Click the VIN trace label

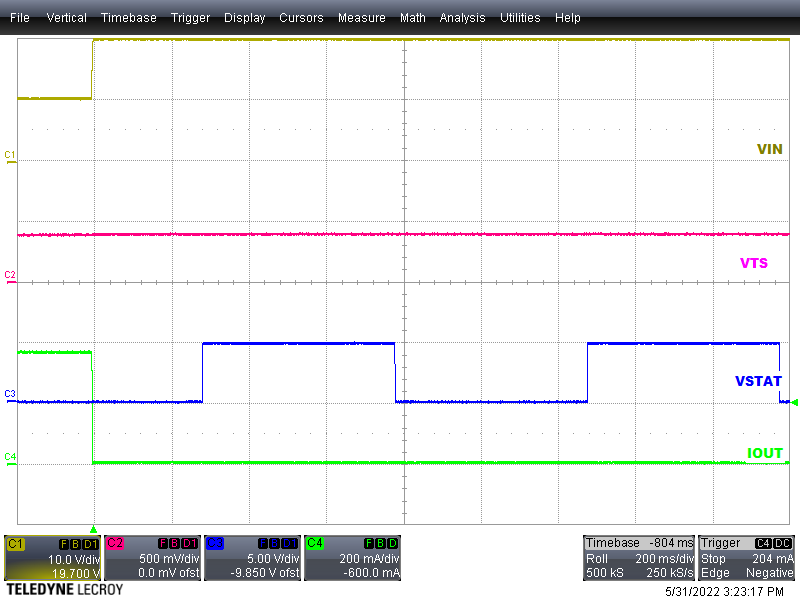point(769,149)
